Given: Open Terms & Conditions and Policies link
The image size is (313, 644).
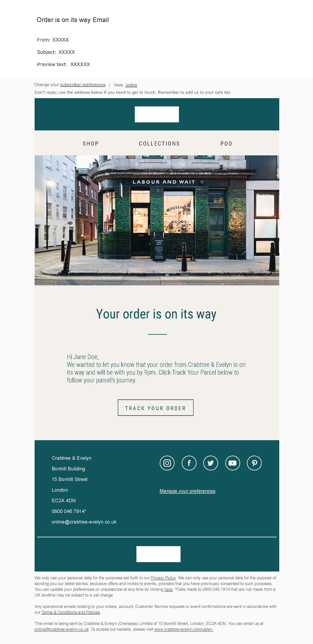Looking at the screenshot, I should (71, 612).
